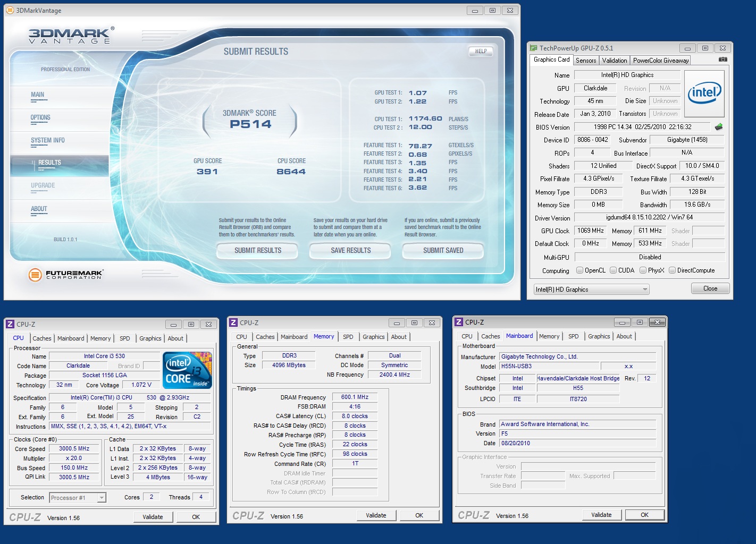
Task: Click the NB Frequency 2400.4 MHz value
Action: pyautogui.click(x=394, y=375)
